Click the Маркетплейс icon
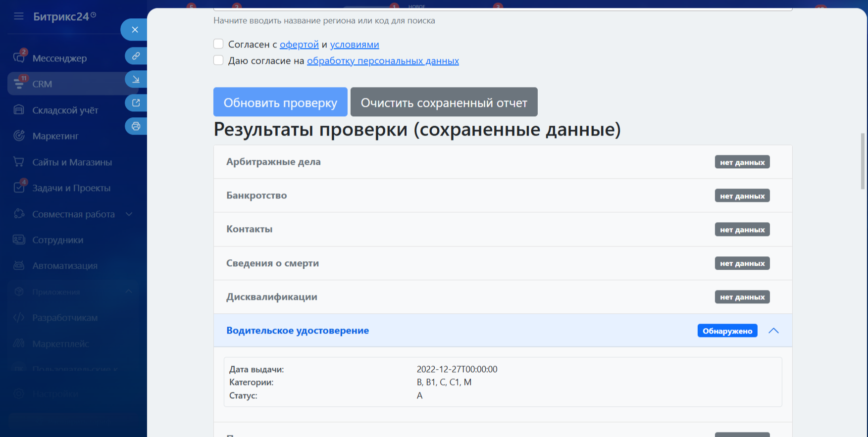 pos(19,343)
